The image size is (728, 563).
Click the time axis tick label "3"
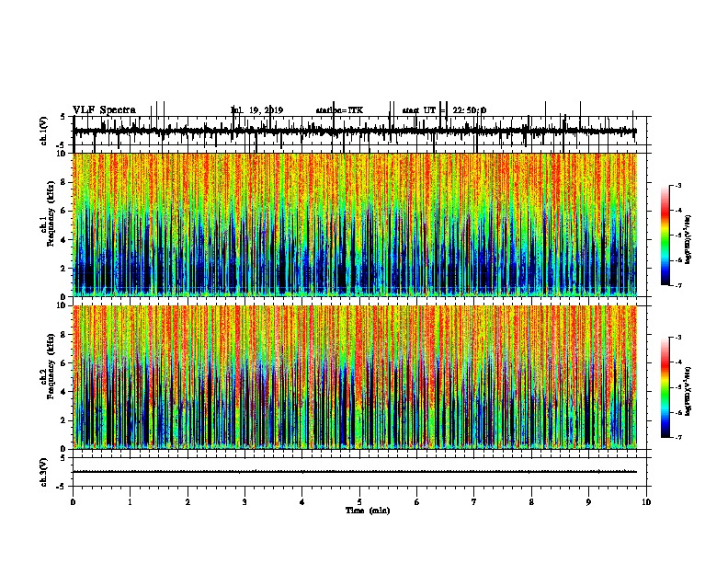click(x=245, y=502)
